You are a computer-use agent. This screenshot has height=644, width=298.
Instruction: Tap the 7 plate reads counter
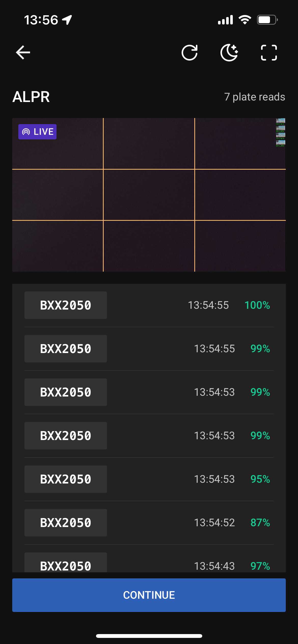click(x=254, y=97)
